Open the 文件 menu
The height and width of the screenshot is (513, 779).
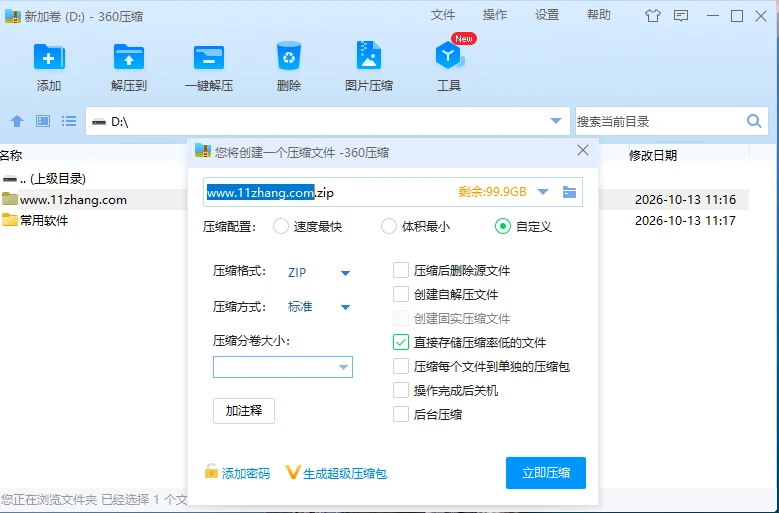click(x=443, y=15)
